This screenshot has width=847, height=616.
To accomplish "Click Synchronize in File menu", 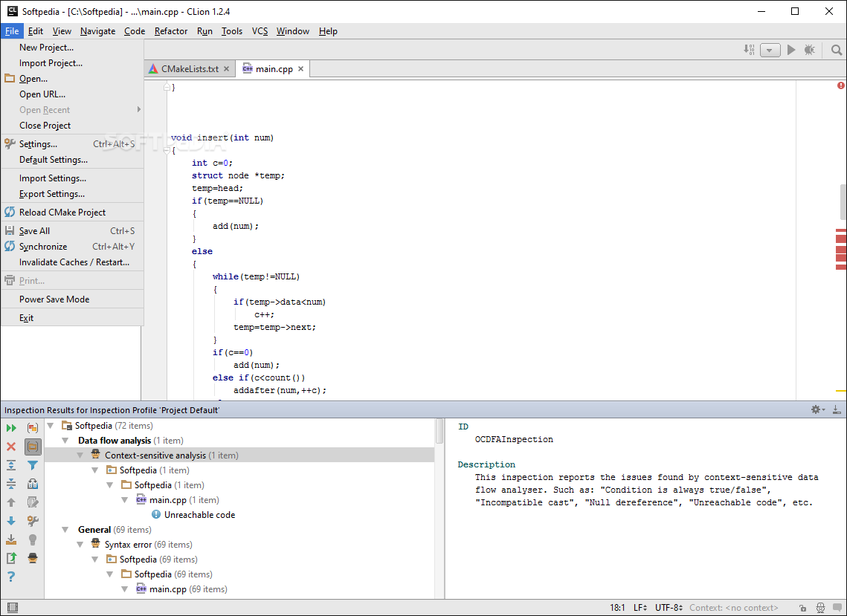I will coord(72,247).
